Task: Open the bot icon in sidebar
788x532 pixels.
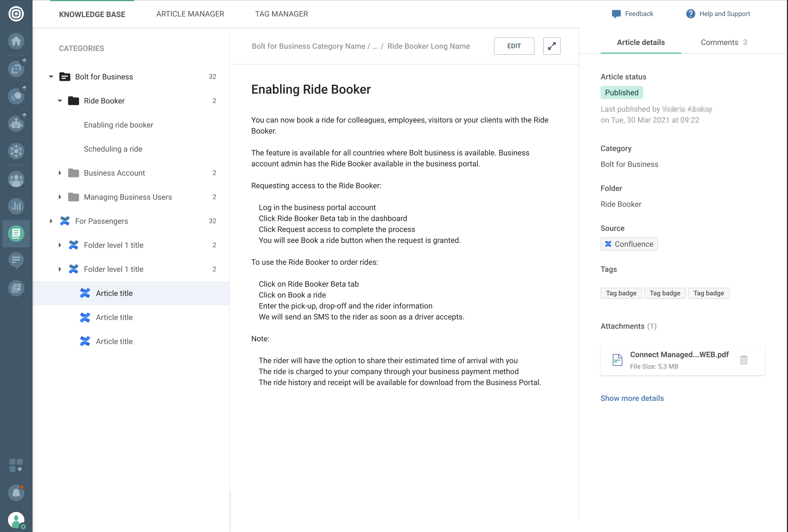Action: [x=16, y=123]
